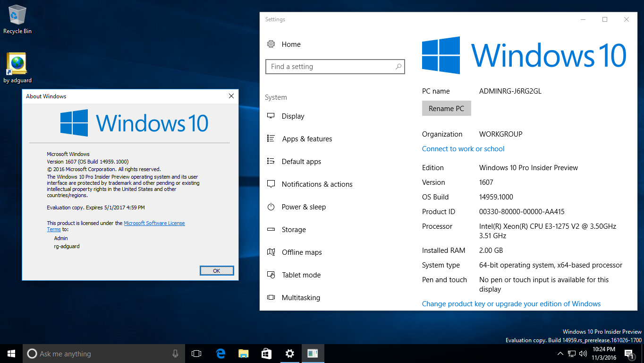Show hidden system tray icons
The height and width of the screenshot is (363, 644).
click(560, 354)
